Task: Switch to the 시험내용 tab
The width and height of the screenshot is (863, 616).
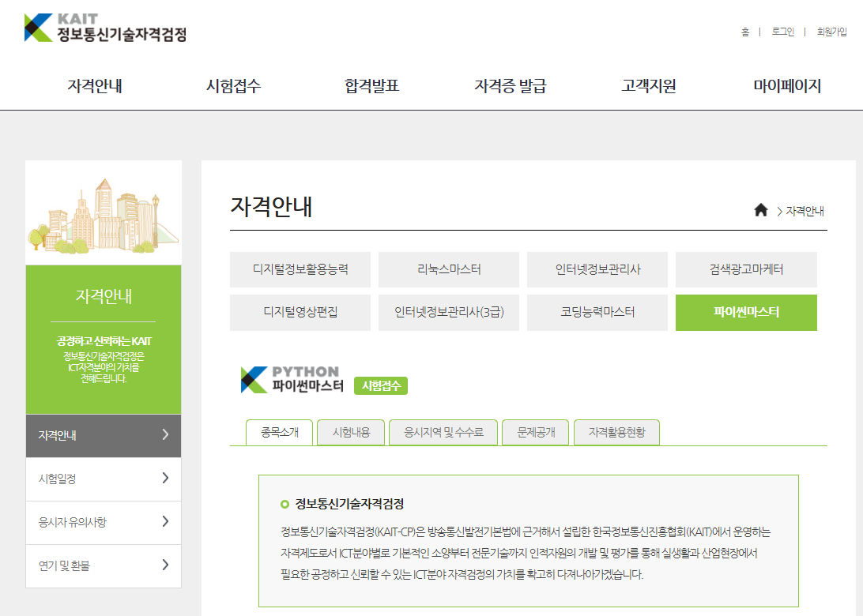Action: tap(351, 432)
